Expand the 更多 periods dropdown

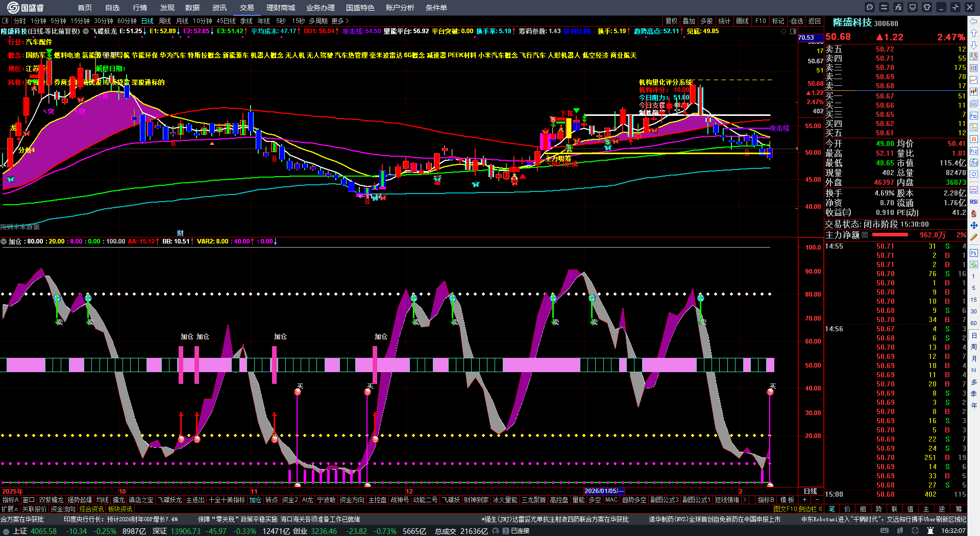pos(340,21)
